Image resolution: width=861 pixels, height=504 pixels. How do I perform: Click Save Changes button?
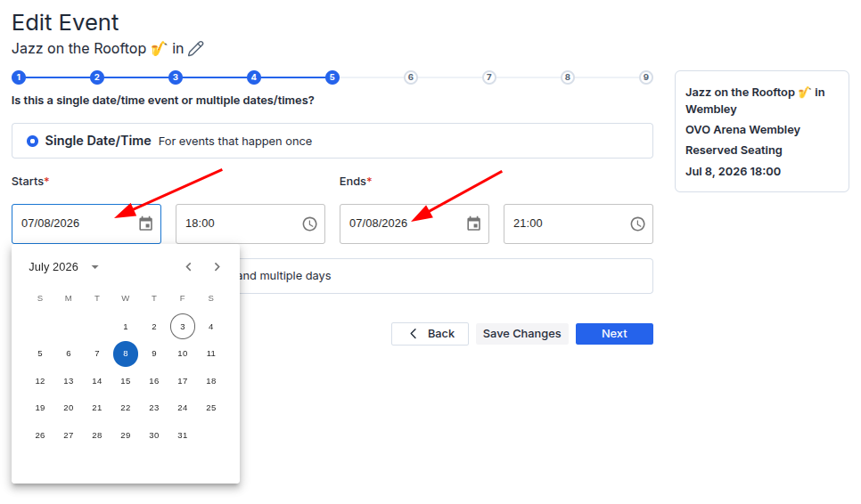521,334
